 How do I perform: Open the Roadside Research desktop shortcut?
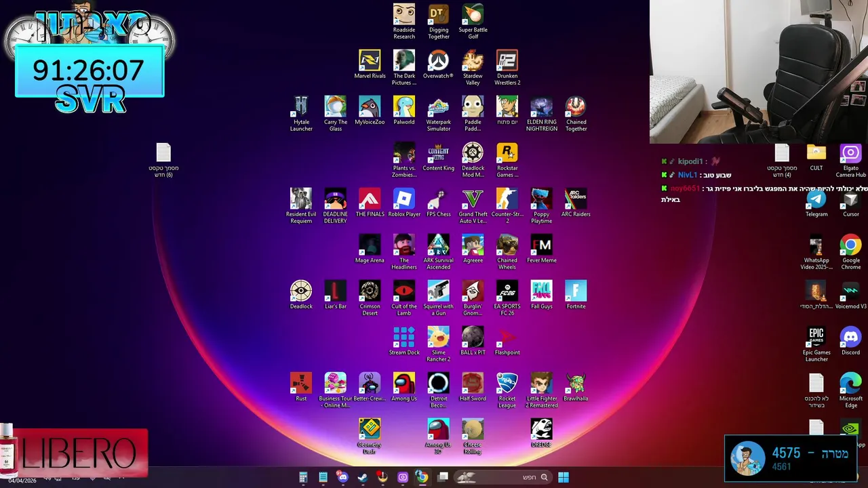404,22
